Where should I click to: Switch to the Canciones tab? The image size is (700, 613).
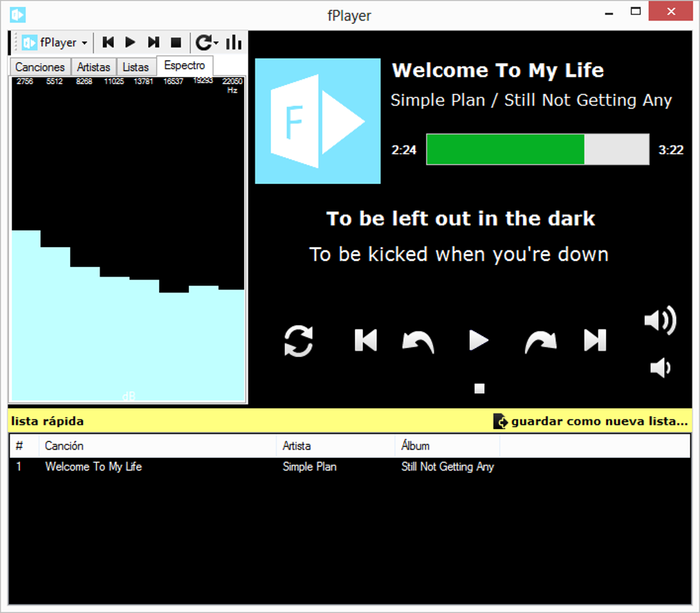[x=40, y=67]
